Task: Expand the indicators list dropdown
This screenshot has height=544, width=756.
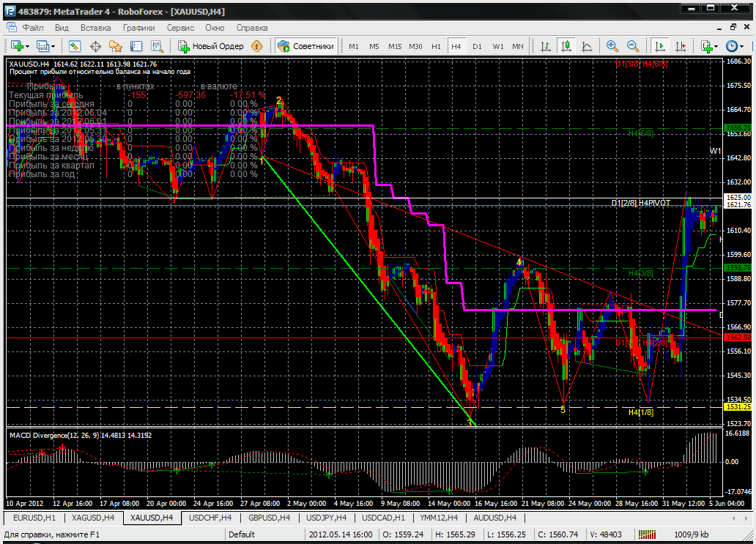Action: 717,46
